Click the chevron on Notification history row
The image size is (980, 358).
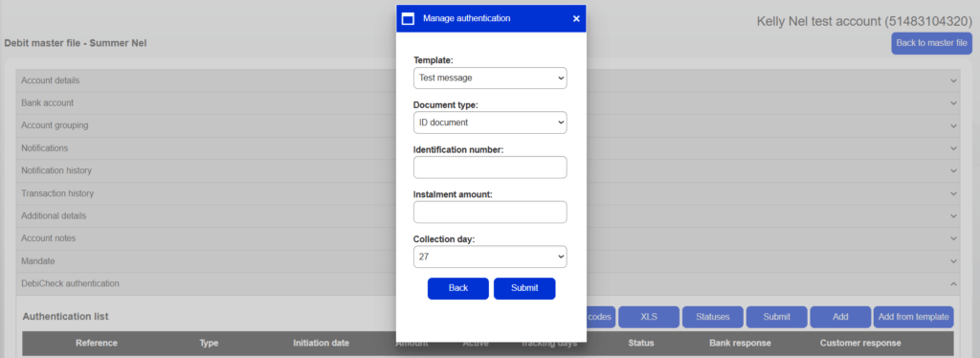tap(953, 171)
